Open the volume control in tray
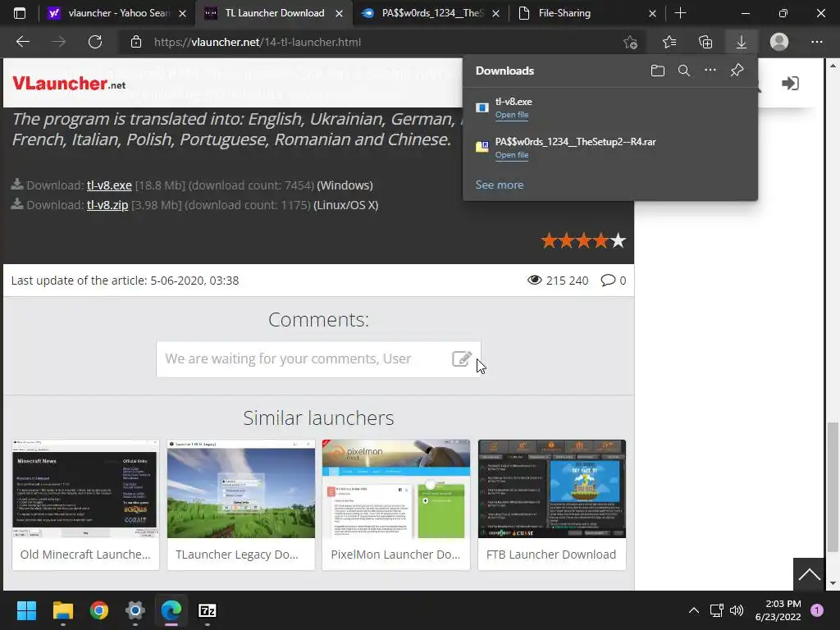Viewport: 840px width, 630px height. [x=737, y=610]
